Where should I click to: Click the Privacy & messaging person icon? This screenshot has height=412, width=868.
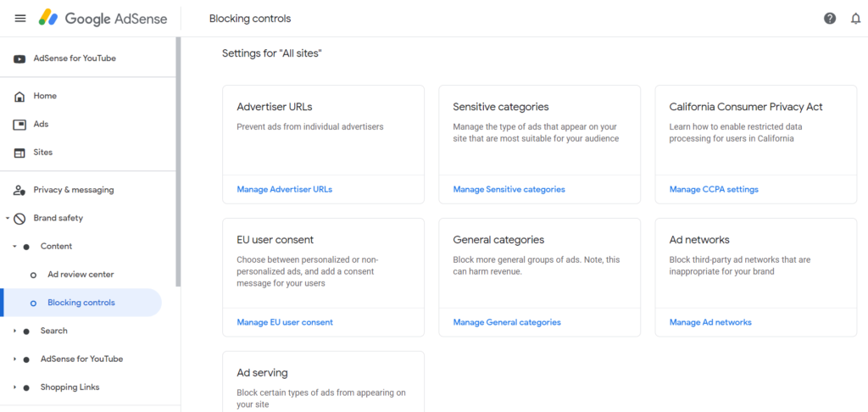pyautogui.click(x=19, y=191)
